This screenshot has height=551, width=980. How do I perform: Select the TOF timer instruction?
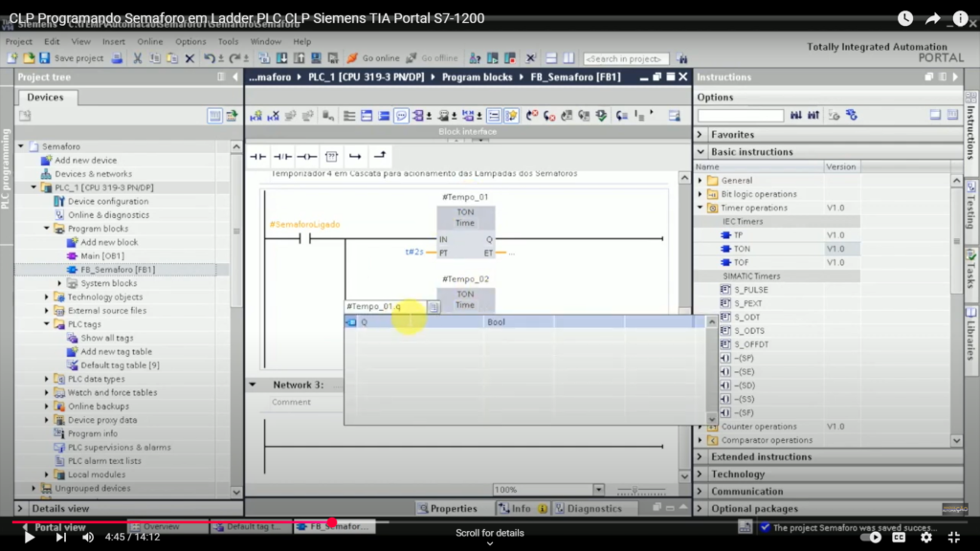tap(742, 262)
